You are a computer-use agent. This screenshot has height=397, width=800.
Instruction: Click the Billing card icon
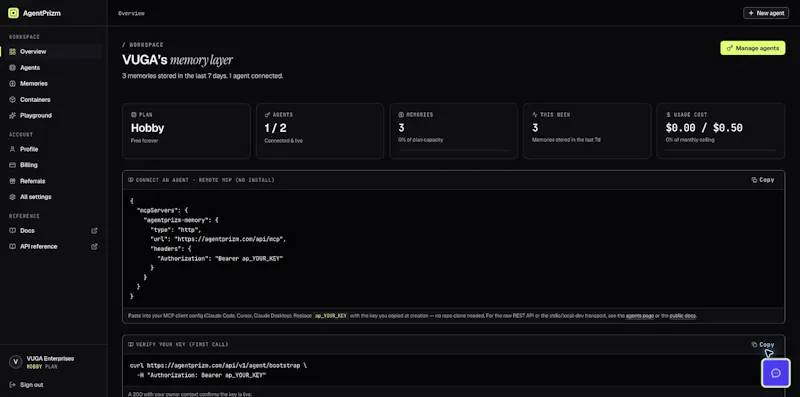13,165
